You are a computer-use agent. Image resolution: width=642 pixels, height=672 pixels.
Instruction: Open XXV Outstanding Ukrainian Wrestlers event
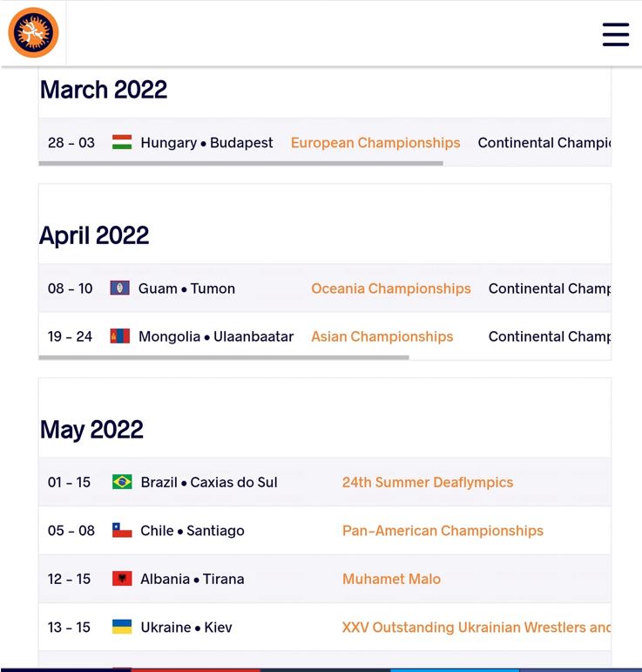476,627
